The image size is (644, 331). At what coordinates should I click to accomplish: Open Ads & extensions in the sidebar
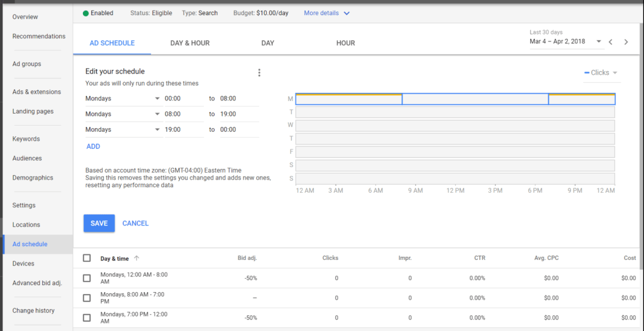(x=36, y=92)
